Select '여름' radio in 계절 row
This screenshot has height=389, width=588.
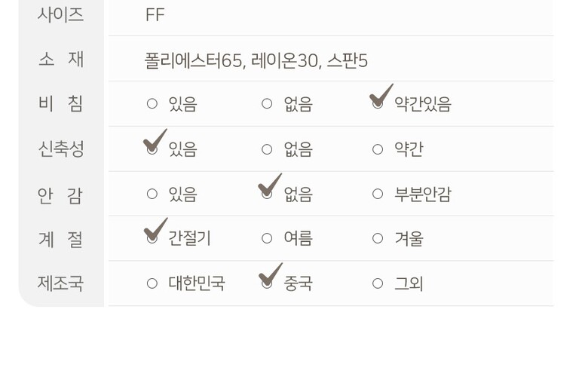point(267,239)
